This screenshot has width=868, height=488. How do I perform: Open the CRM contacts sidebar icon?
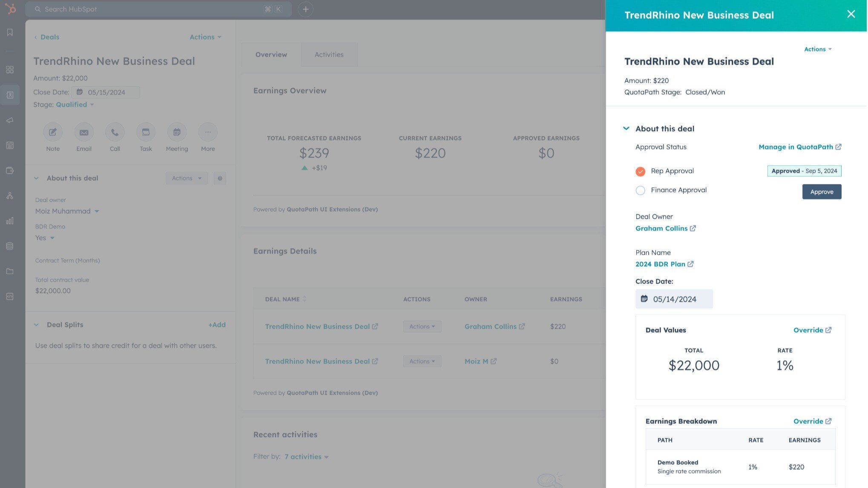(x=10, y=95)
